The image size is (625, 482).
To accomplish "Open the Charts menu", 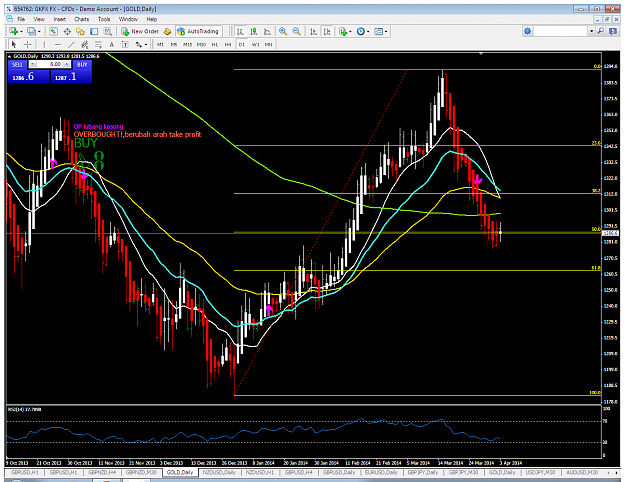I will coord(81,19).
